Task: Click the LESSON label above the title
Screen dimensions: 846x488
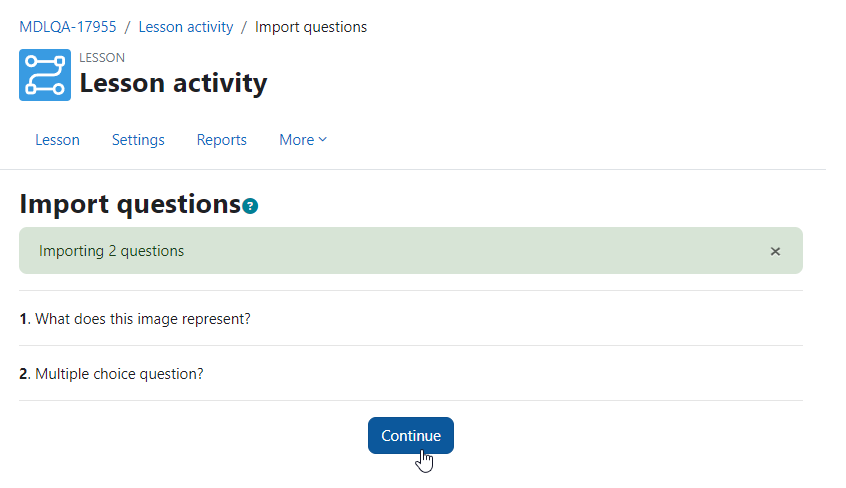Action: (x=102, y=58)
